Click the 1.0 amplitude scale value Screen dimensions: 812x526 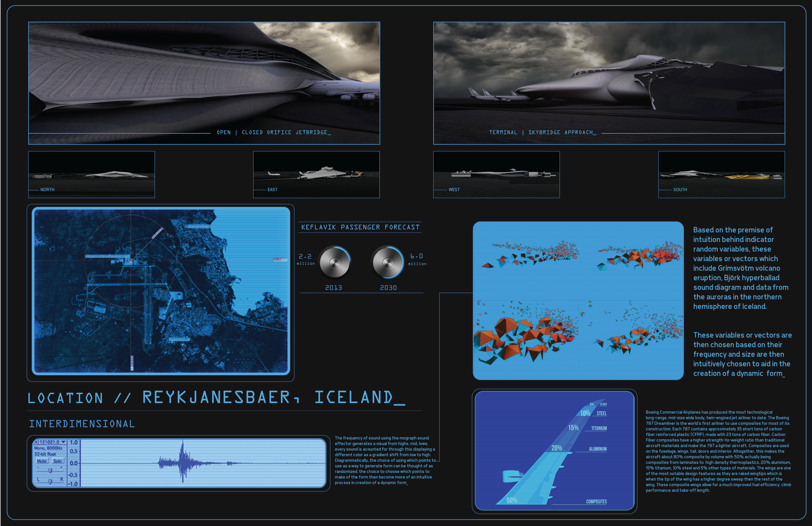(x=74, y=442)
